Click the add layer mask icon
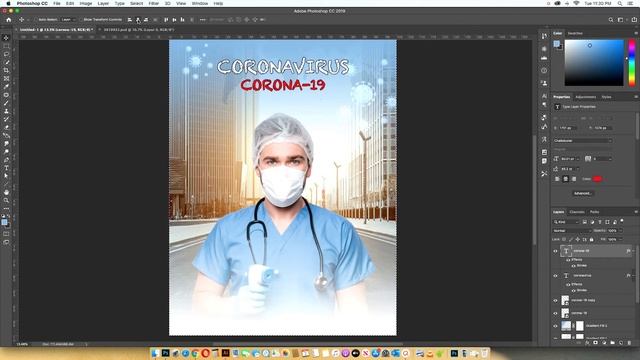 596,343
